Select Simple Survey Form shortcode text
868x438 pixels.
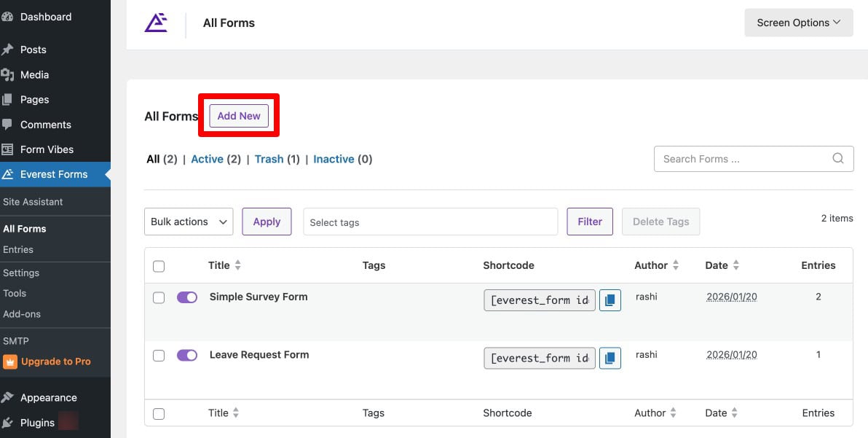coord(540,300)
